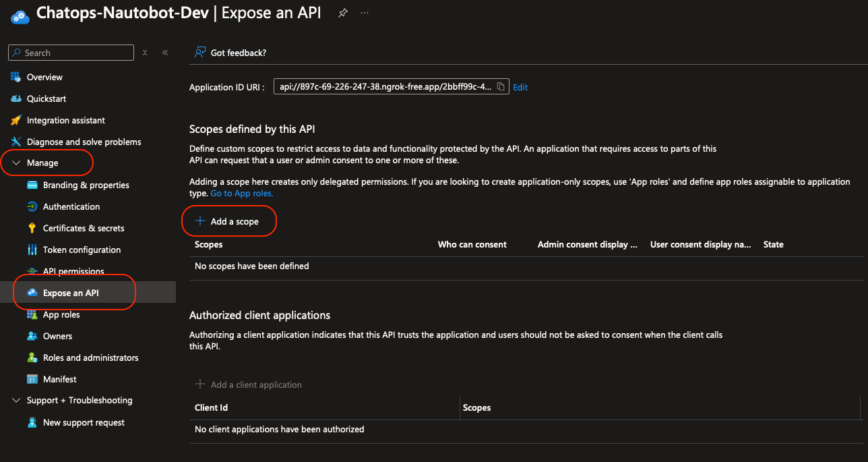Collapse the Support + Troubleshooting chevron
This screenshot has width=868, height=462.
tap(16, 401)
